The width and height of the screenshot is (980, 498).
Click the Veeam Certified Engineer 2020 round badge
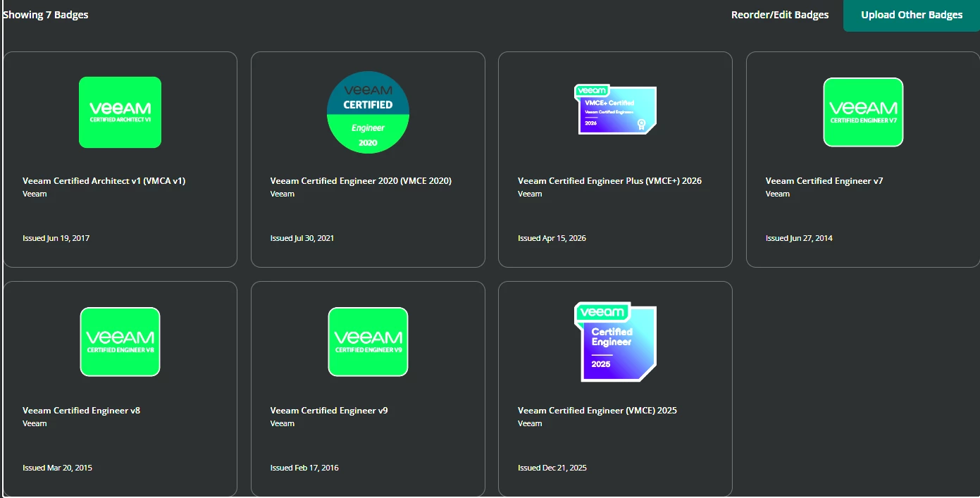(x=368, y=112)
